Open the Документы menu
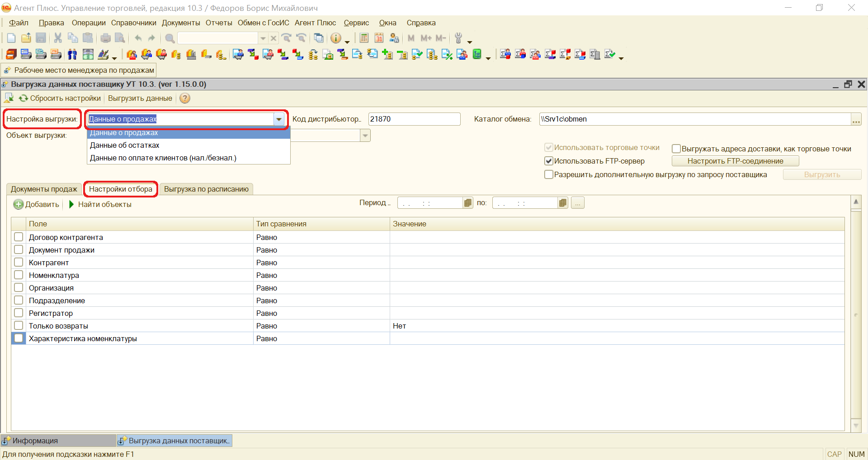 tap(181, 23)
